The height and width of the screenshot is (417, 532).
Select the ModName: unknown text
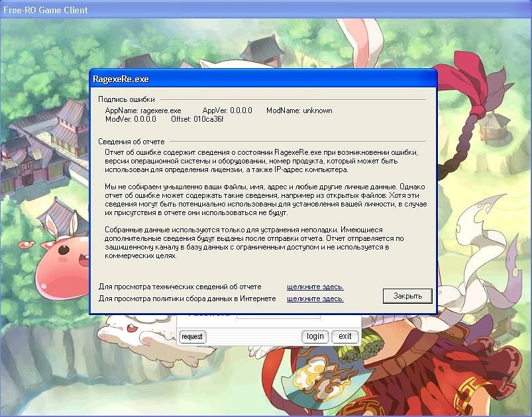299,111
